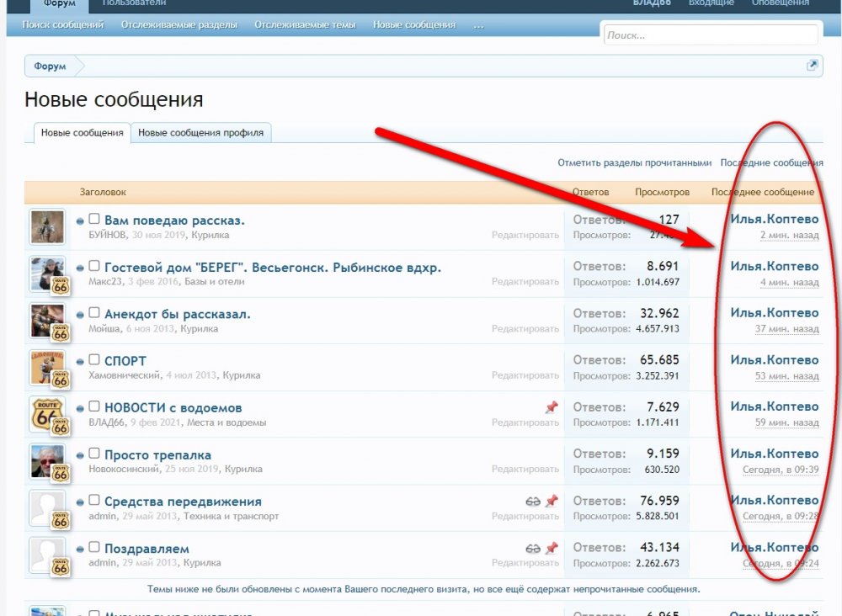This screenshot has height=616, width=842.
Task: Expand the ellipsis menu after Новые сообщения
Action: tap(478, 24)
